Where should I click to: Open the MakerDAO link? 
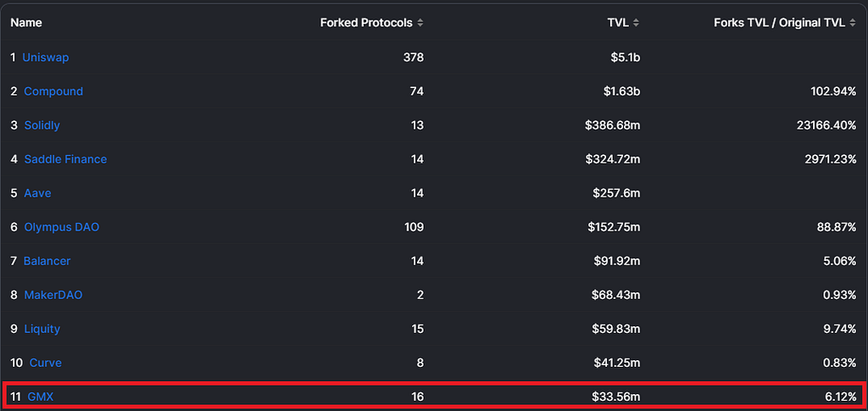(53, 295)
